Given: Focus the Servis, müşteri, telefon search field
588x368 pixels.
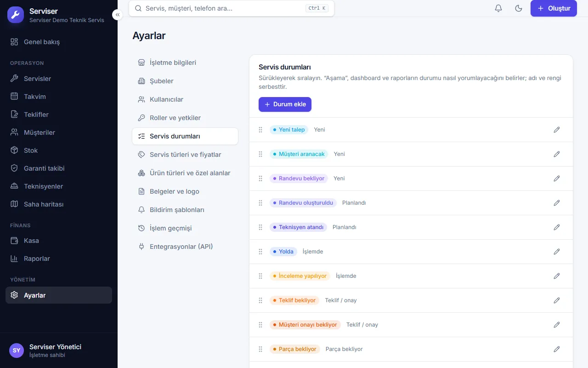Looking at the screenshot, I should coord(232,8).
